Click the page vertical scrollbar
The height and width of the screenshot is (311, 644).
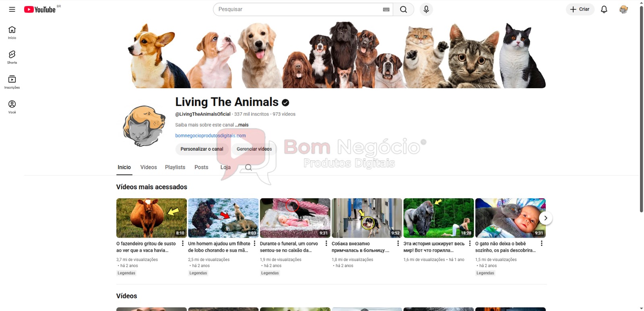(641, 109)
